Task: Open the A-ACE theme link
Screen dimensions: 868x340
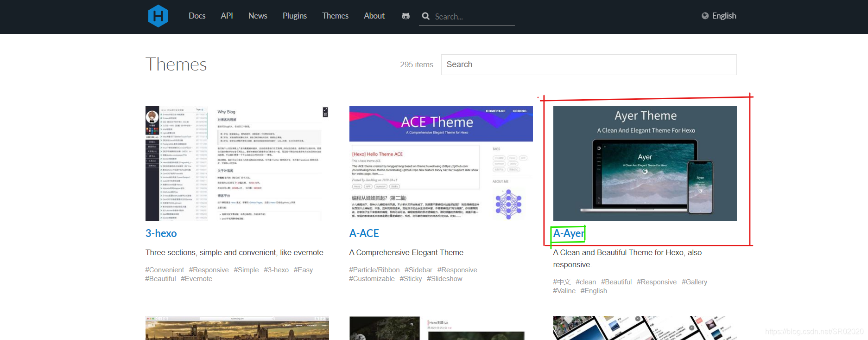Action: coord(364,233)
